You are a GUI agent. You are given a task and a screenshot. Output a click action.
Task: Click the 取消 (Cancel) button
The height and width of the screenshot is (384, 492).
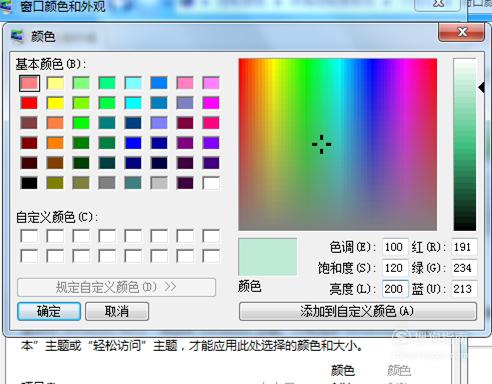tap(117, 311)
